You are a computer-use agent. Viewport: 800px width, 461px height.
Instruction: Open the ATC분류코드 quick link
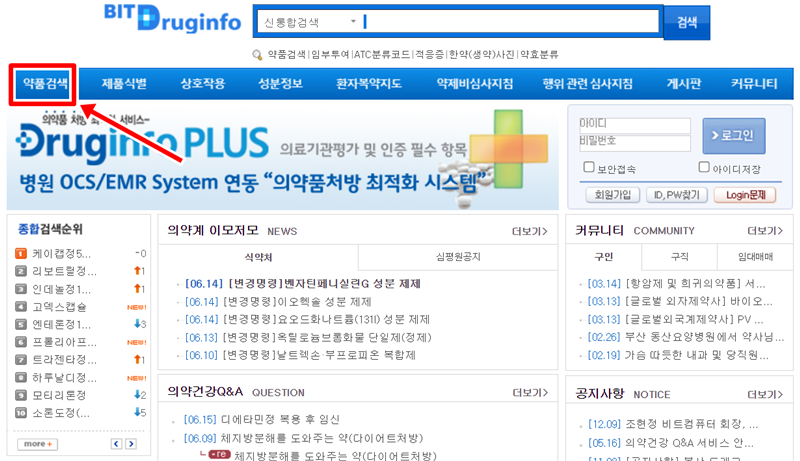coord(382,55)
